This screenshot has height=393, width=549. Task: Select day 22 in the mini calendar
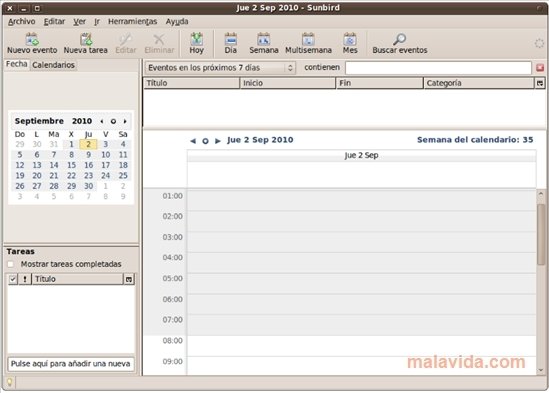(x=71, y=176)
